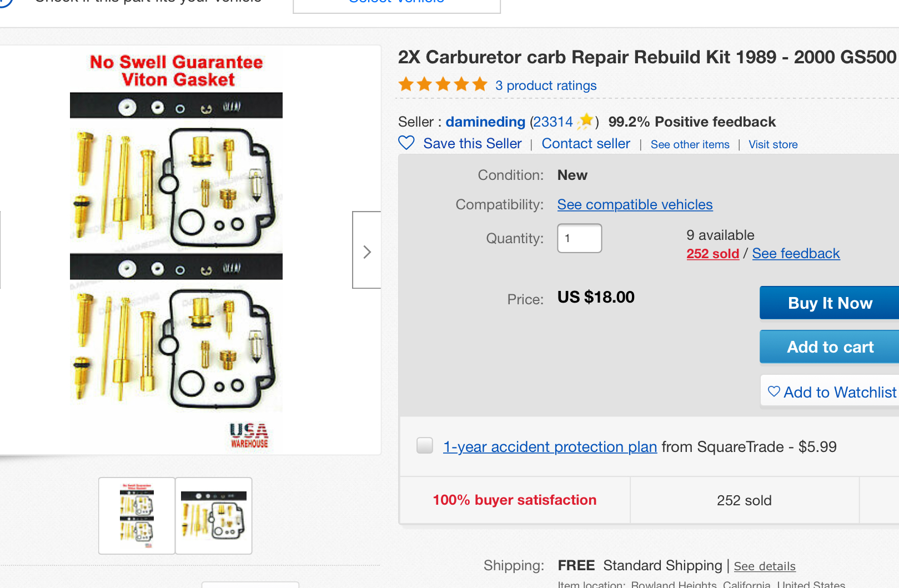The width and height of the screenshot is (899, 588).
Task: Click the Quantity input field
Action: point(579,238)
